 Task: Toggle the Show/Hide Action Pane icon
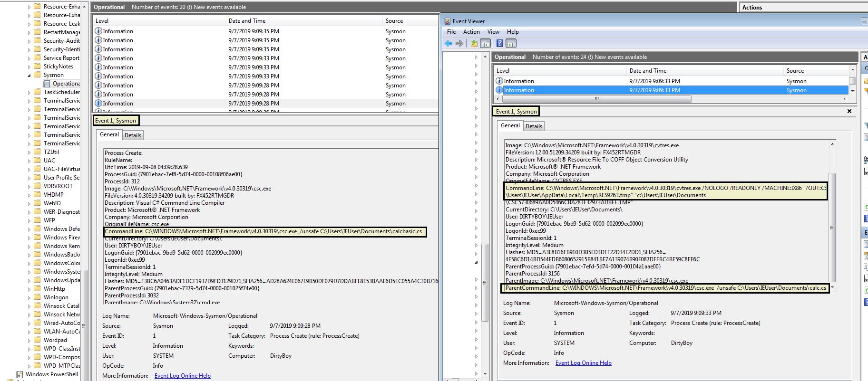click(511, 44)
